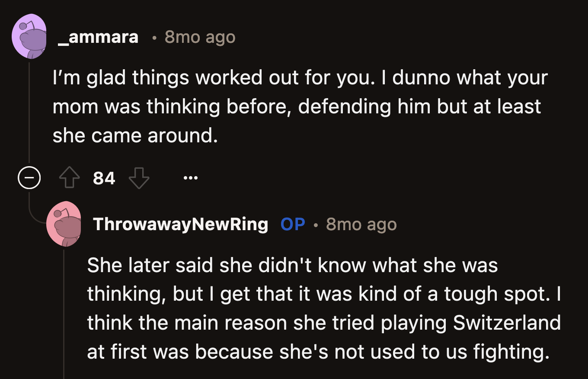Viewport: 588px width, 379px height.
Task: Open the ellipsis menu for more comment actions
Action: point(190,177)
